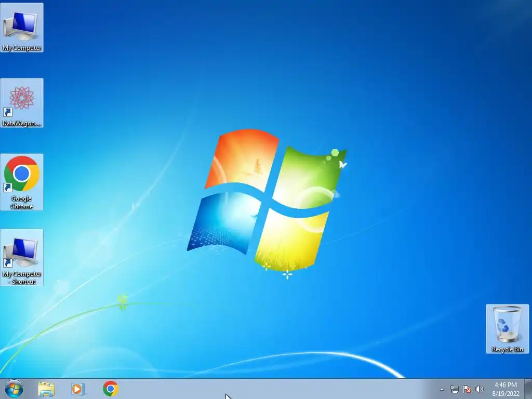Open the volume speaker tray icon
This screenshot has width=532, height=399.
[x=480, y=389]
